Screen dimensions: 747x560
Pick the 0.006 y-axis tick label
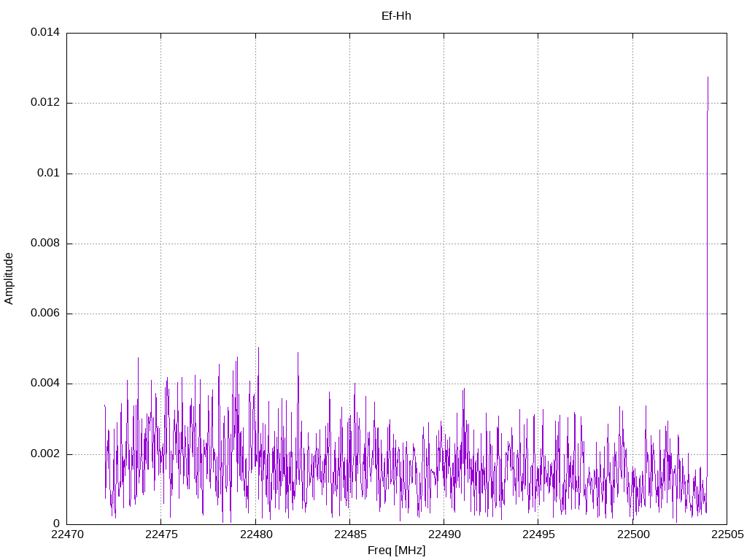point(44,314)
